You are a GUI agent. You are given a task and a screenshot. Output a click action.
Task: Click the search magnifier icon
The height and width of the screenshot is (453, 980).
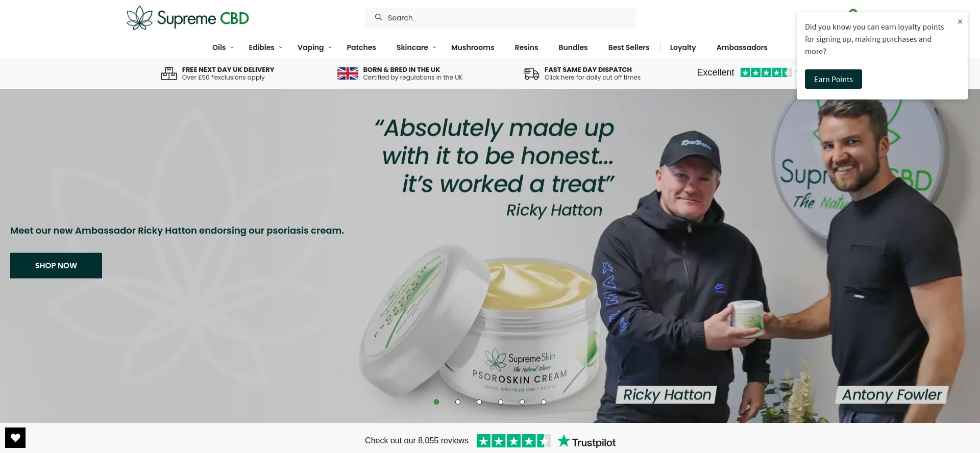[x=378, y=17]
